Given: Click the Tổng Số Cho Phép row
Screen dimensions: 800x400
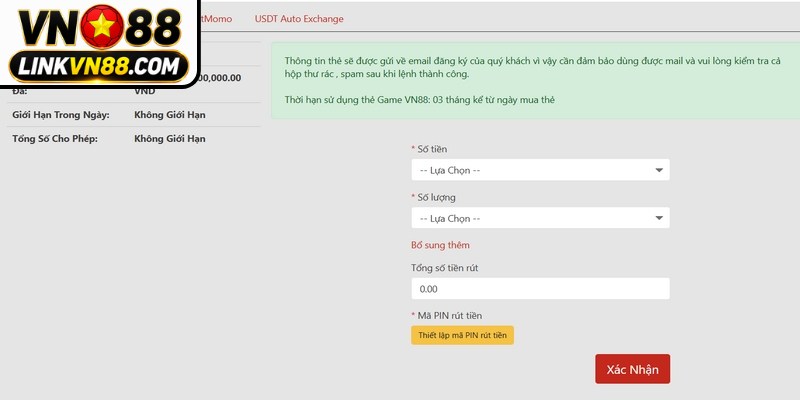Looking at the screenshot, I should point(133,139).
